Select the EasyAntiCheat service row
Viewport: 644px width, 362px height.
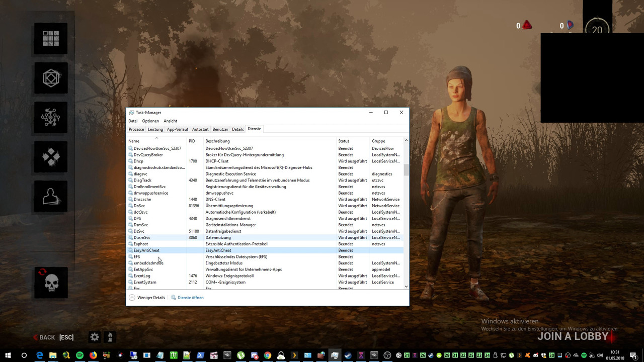265,250
